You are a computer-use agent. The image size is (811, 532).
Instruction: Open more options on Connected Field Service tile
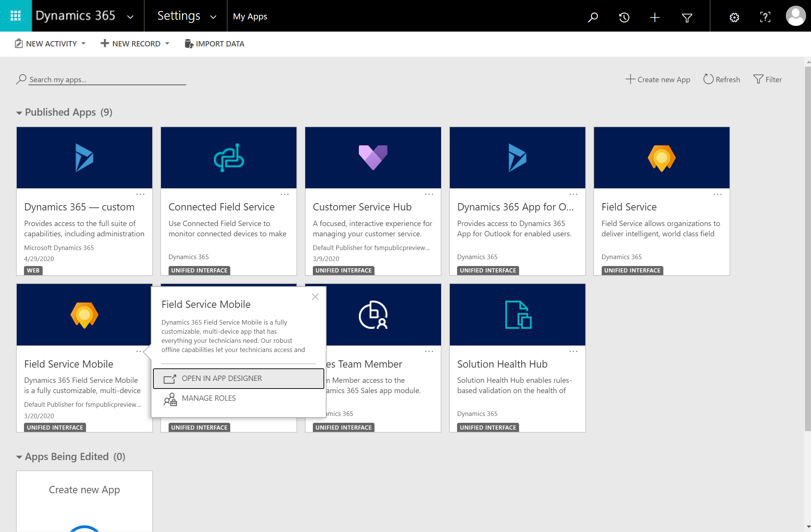[x=285, y=194]
